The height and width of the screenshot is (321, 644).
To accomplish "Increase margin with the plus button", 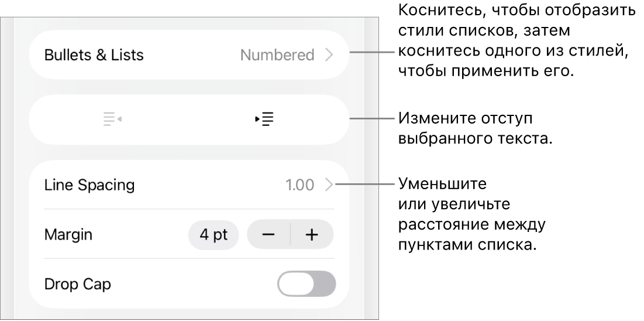I will (x=312, y=235).
